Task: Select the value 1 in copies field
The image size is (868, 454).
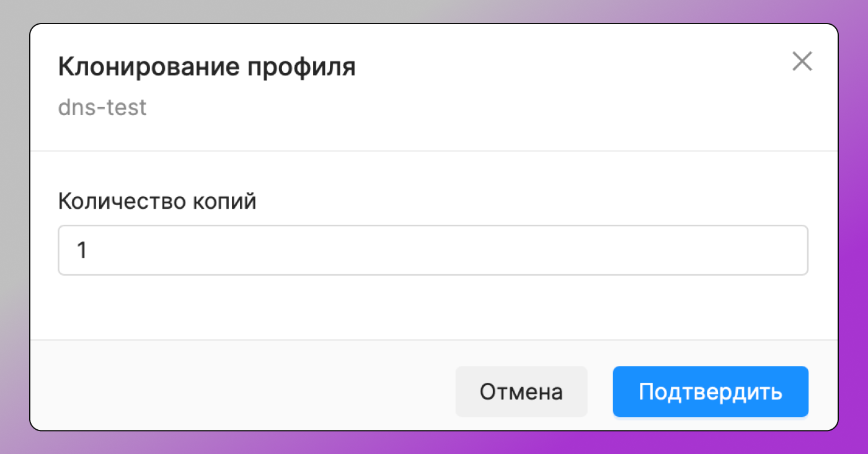Action: pyautogui.click(x=82, y=250)
